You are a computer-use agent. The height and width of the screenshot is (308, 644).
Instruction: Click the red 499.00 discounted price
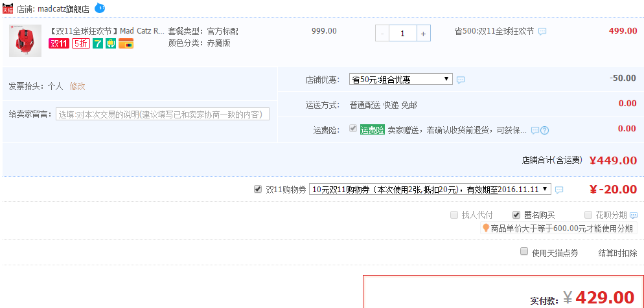tap(623, 31)
